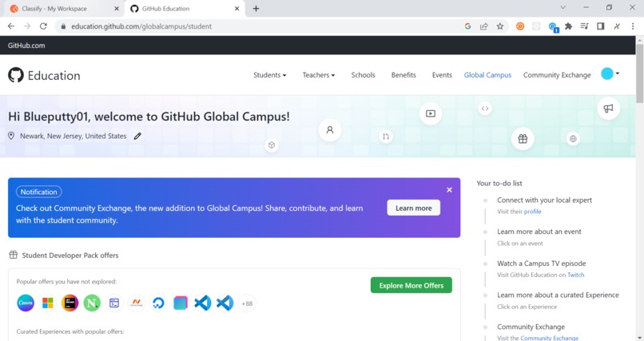This screenshot has width=644, height=341.
Task: Dismiss the Notification banner
Action: point(449,190)
